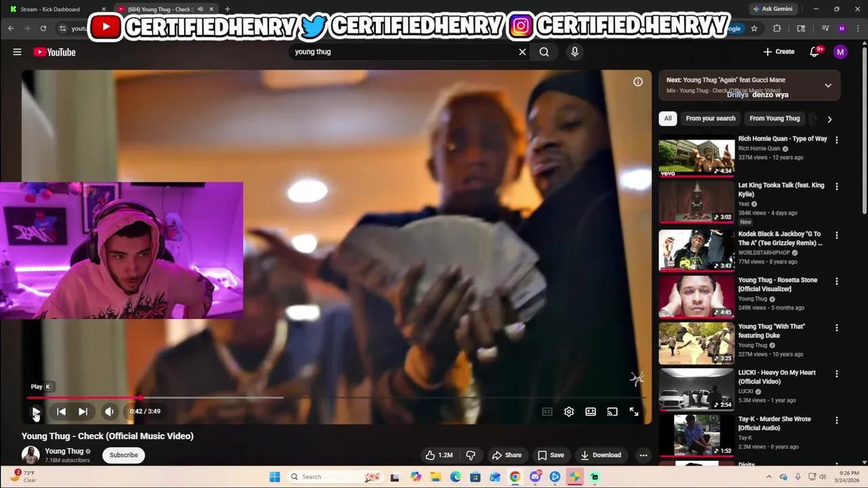This screenshot has height=488, width=868.
Task: Like the video (1.2M)
Action: (439, 455)
